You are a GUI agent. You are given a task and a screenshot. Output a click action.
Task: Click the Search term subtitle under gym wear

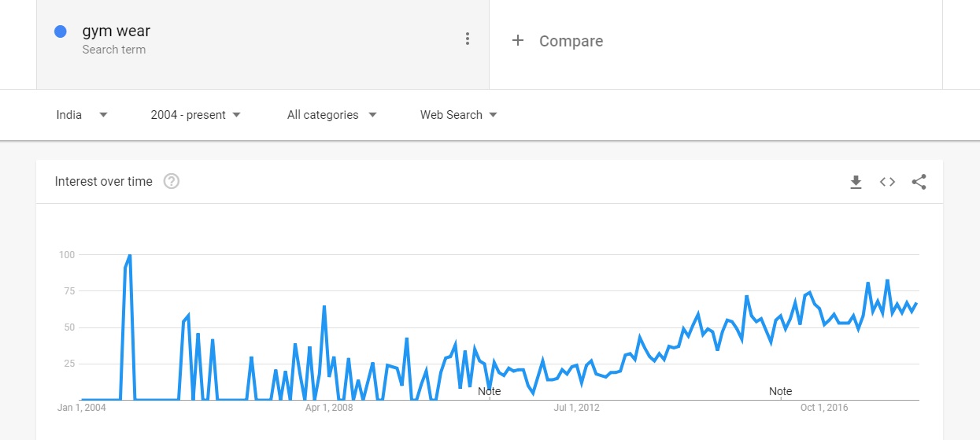pyautogui.click(x=113, y=50)
